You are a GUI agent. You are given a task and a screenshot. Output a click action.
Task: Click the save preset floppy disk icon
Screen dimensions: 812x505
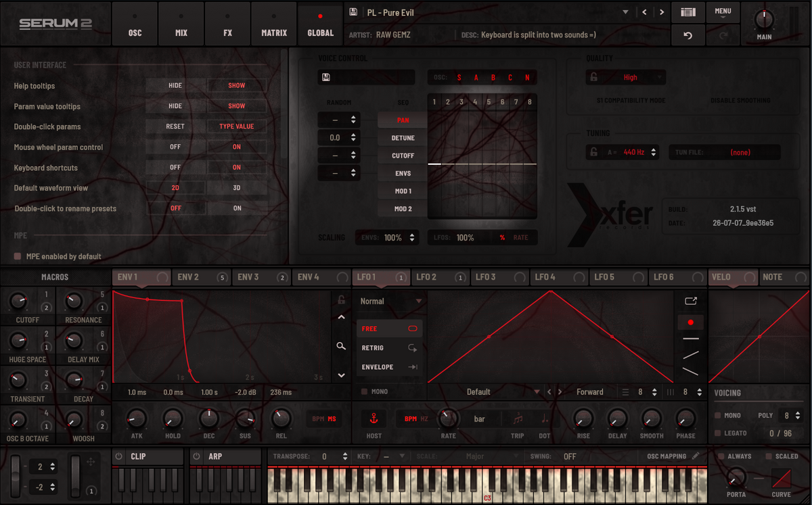coord(353,12)
